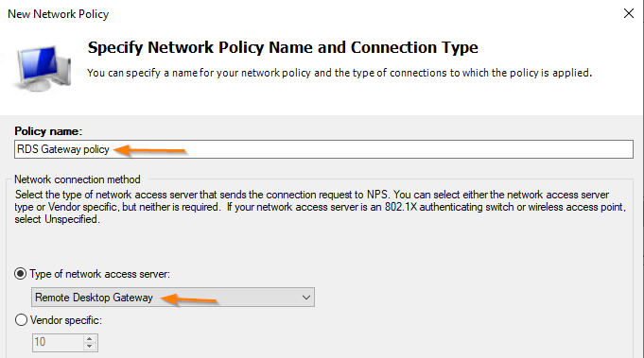Screen dimensions: 644x358
Task: Select the Type of network access server radio button
Action: pyautogui.click(x=21, y=274)
